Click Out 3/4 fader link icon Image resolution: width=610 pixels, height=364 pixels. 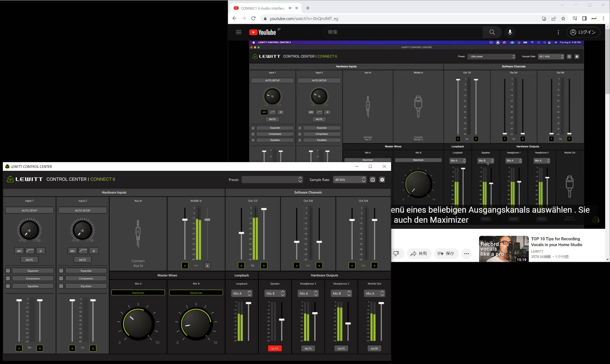[308, 266]
